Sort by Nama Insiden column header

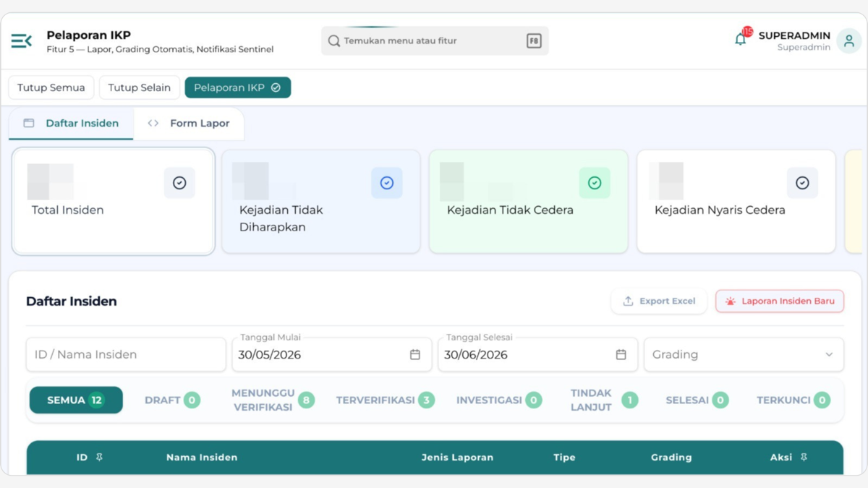pyautogui.click(x=202, y=458)
